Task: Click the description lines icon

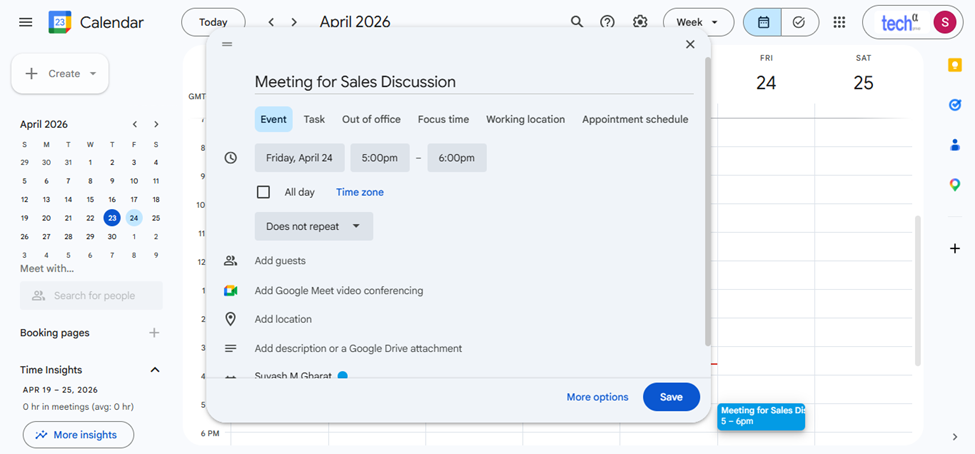Action: point(231,348)
